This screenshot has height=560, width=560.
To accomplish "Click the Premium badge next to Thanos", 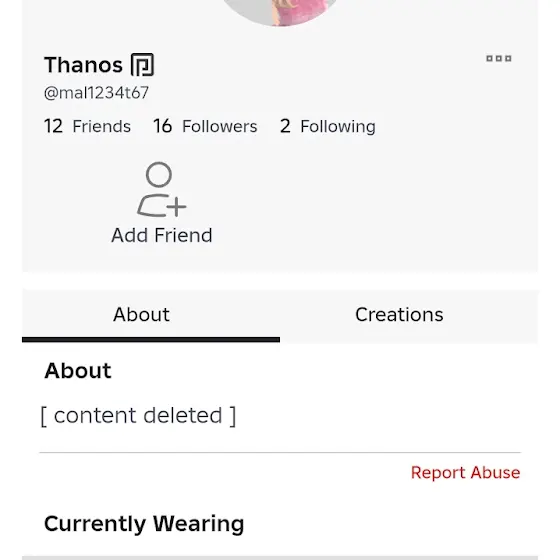I will (142, 65).
